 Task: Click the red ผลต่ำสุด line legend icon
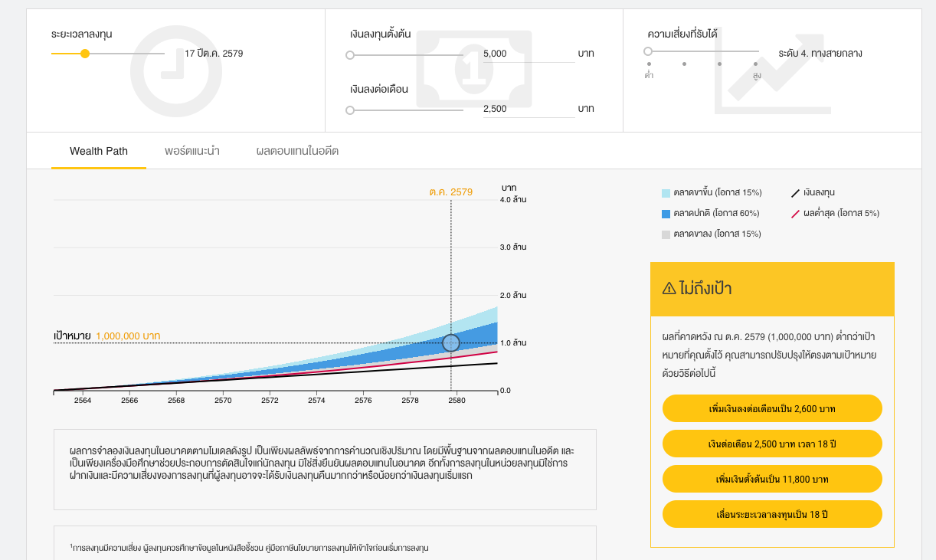click(x=795, y=213)
